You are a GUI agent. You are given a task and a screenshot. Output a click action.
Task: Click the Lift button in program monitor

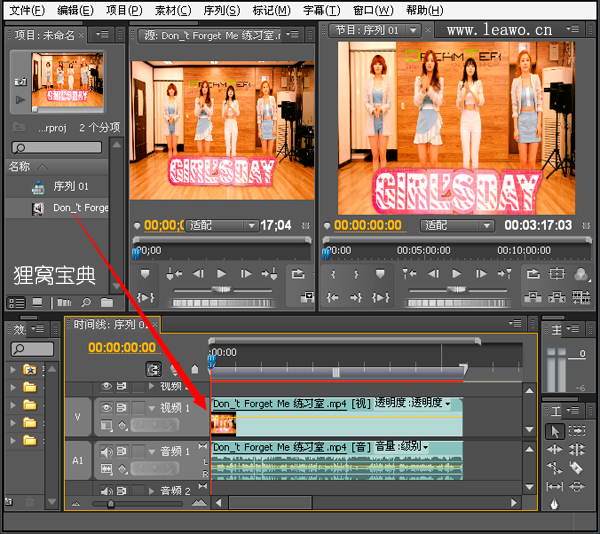533,297
